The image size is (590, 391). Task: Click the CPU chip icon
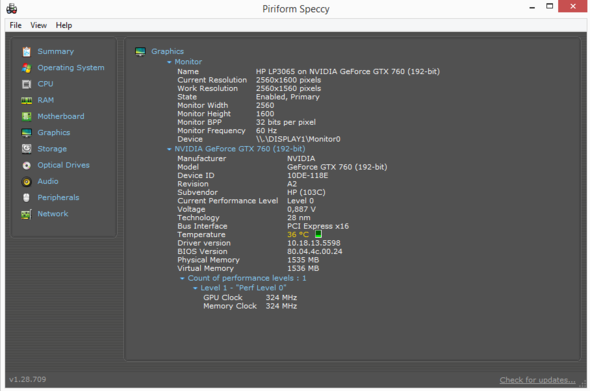click(26, 84)
